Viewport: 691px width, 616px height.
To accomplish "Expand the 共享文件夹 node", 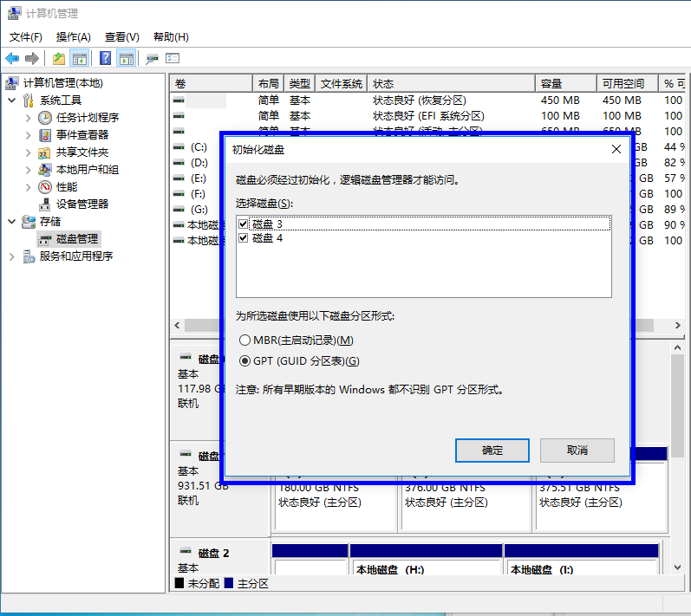I will click(29, 152).
